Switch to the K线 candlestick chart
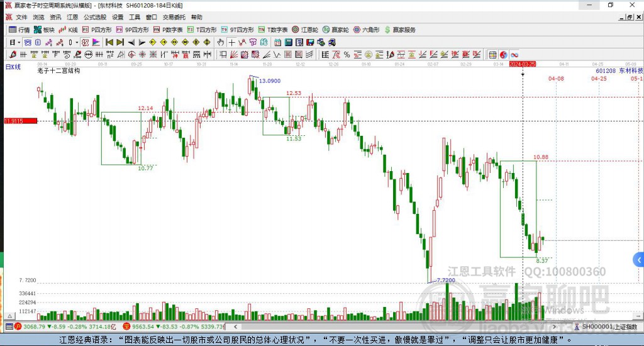Image resolution: width=644 pixels, height=346 pixels. click(68, 30)
